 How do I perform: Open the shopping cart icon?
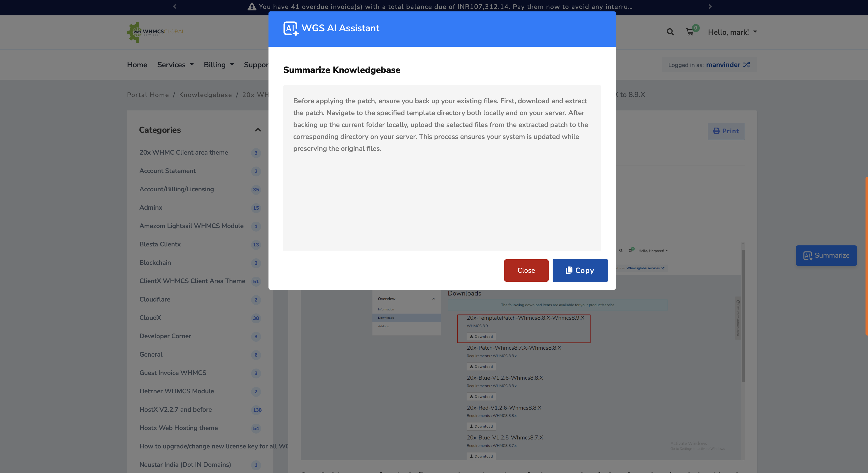690,32
